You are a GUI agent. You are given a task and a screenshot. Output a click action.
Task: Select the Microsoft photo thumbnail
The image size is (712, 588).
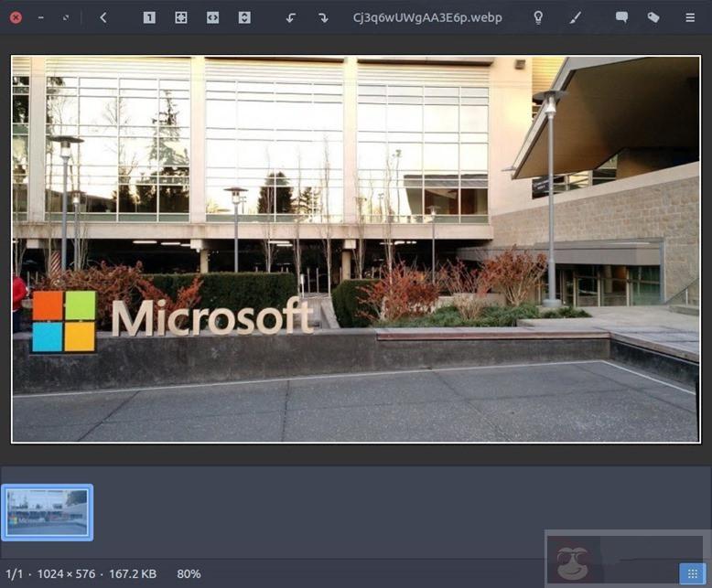tap(47, 511)
